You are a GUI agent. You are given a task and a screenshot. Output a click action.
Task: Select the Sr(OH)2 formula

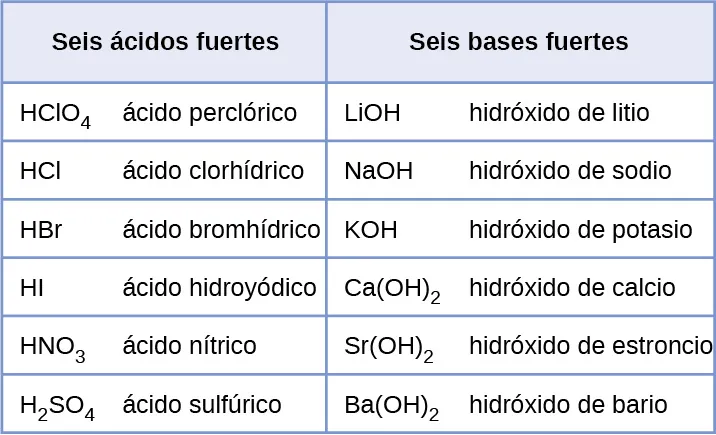(388, 348)
